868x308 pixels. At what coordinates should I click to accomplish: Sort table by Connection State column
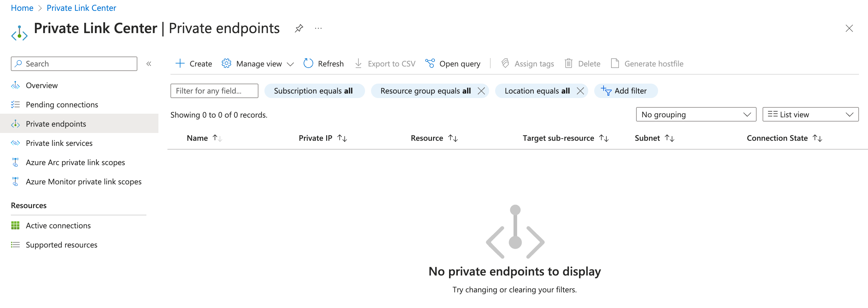pyautogui.click(x=777, y=138)
